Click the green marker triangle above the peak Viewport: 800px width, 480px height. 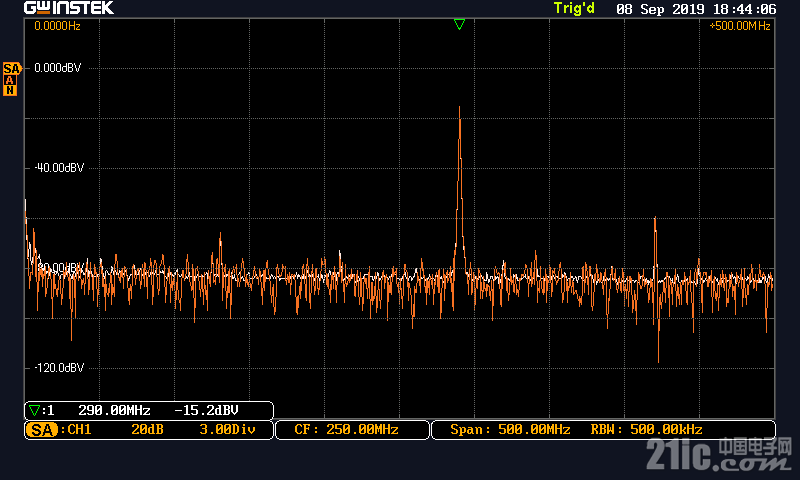coord(459,24)
